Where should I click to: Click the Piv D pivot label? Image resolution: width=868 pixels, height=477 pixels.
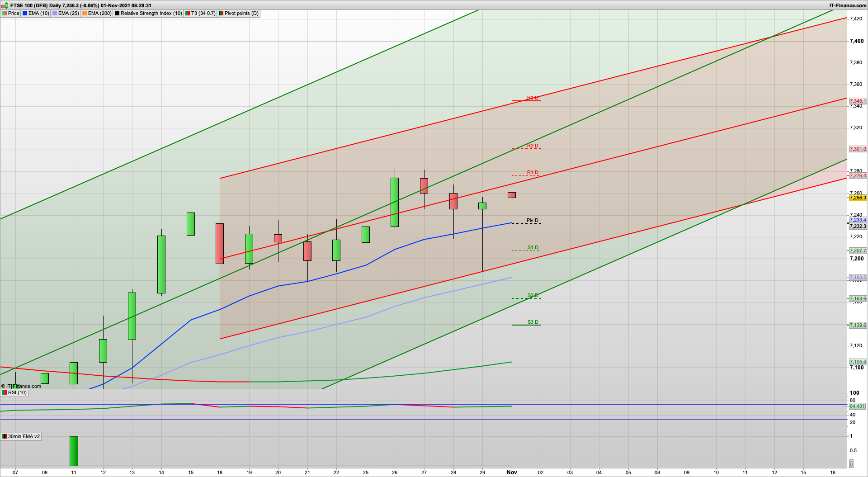tap(533, 220)
